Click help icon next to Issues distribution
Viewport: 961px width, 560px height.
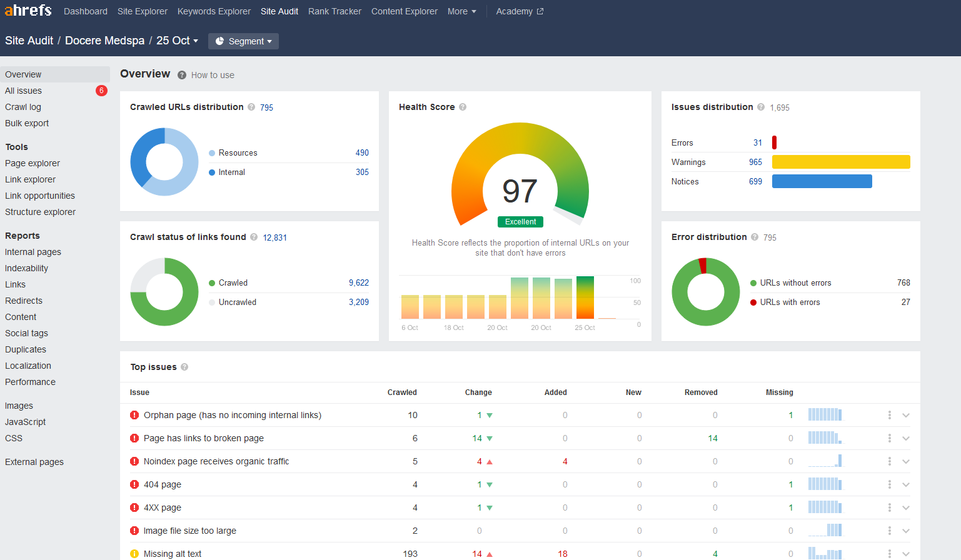click(761, 107)
